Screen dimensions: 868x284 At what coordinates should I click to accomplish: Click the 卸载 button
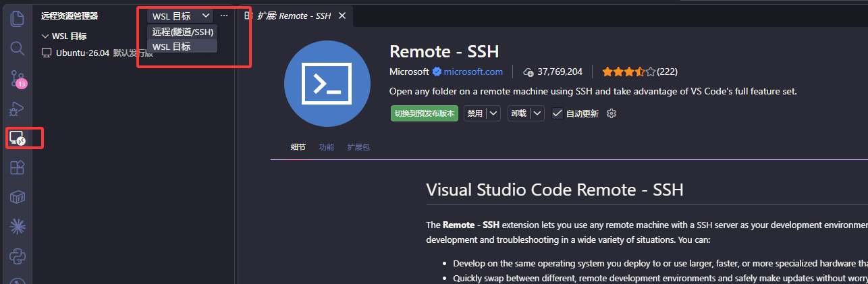click(x=518, y=113)
